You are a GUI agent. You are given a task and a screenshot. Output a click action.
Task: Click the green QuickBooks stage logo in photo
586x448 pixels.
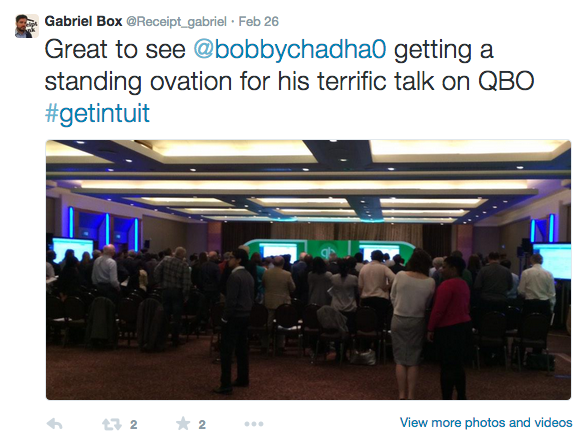(x=327, y=250)
